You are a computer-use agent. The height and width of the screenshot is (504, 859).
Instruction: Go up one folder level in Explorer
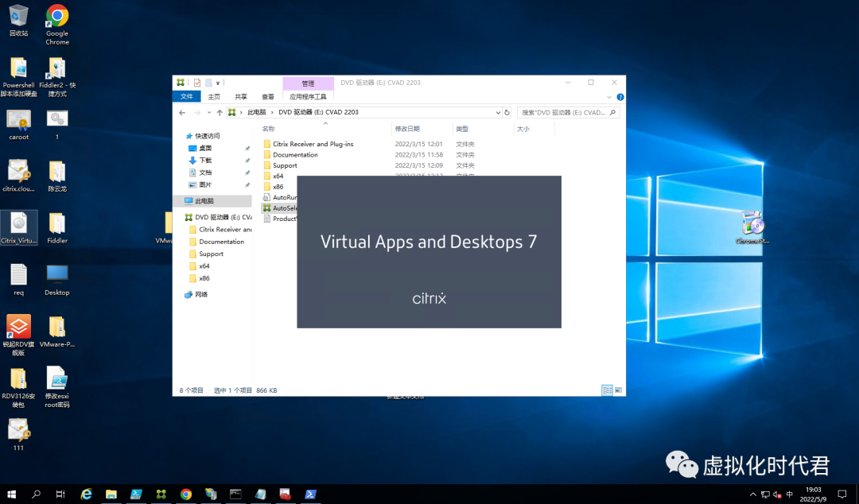[x=220, y=112]
